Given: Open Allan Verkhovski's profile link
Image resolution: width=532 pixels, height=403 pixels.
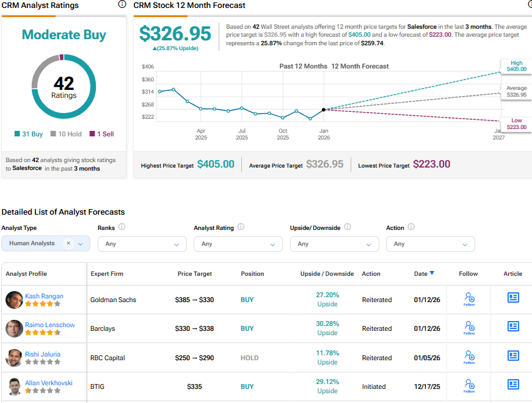Looking at the screenshot, I should (x=49, y=383).
